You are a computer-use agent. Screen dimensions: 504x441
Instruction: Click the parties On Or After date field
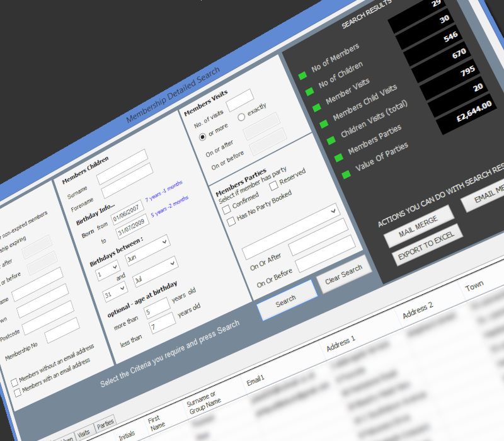[318, 236]
